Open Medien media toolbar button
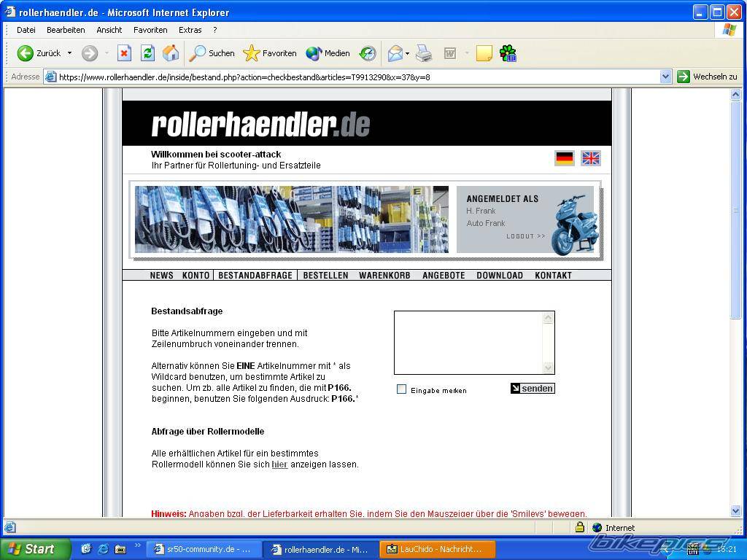Screen dimensions: 747x560 pos(328,53)
